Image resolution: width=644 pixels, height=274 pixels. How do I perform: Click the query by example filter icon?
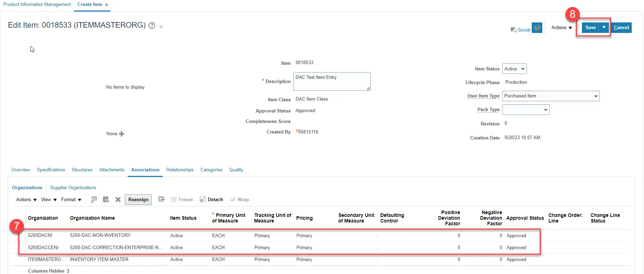[161, 199]
